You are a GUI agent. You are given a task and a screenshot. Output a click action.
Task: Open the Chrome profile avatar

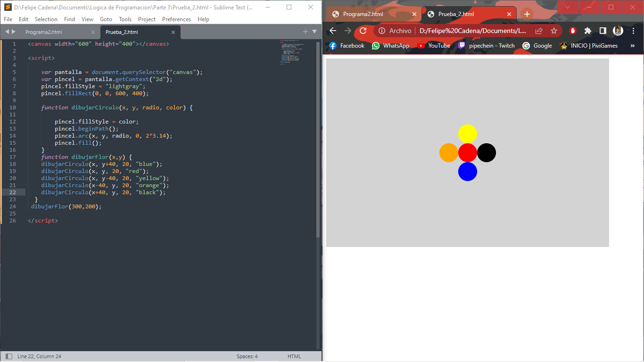coord(618,31)
